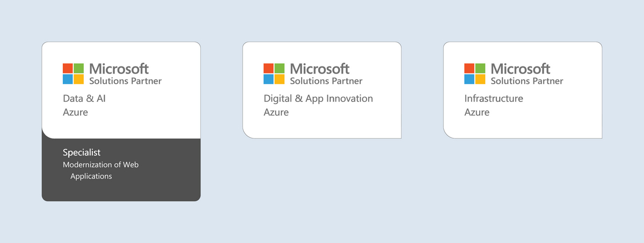Click the green square in the Infrastructure badge logo
Viewport: 644px width, 243px height.
pyautogui.click(x=480, y=68)
